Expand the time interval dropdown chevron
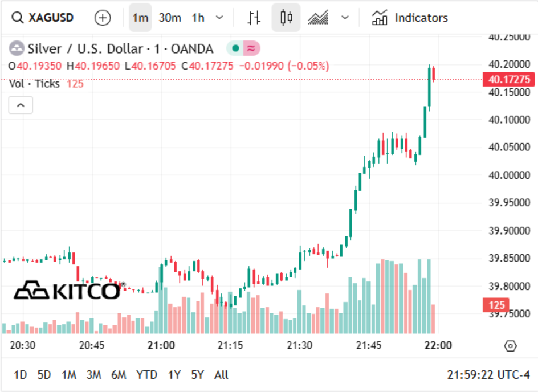Viewport: 538px width, 392px height. tap(219, 18)
